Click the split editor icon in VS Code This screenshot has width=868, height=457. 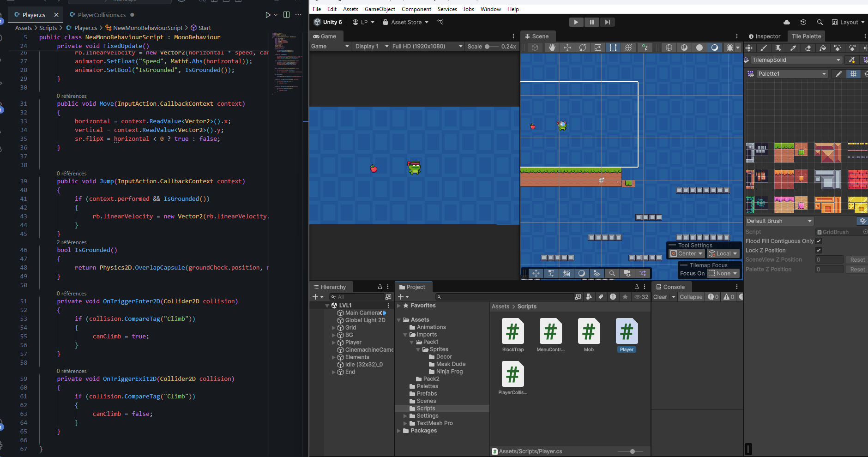pos(286,15)
